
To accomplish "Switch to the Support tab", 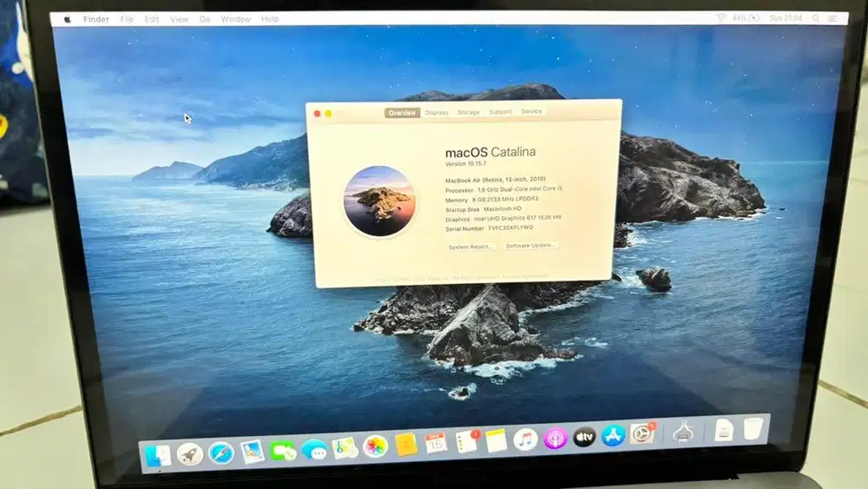I will [501, 112].
